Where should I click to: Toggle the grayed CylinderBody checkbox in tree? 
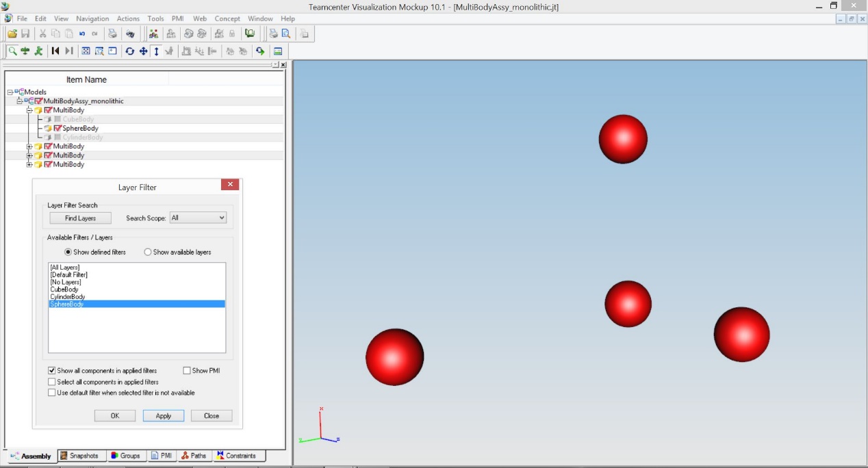pos(58,138)
